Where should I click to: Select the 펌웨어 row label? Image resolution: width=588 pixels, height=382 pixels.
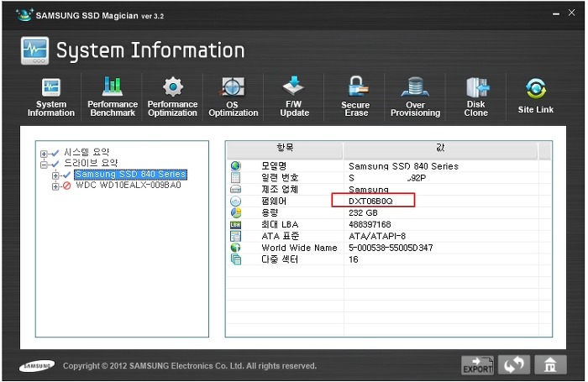274,201
